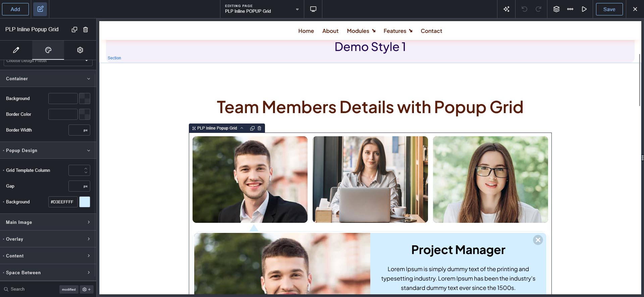The height and width of the screenshot is (297, 644).
Task: Select the Section label on canvas
Action: coord(114,58)
